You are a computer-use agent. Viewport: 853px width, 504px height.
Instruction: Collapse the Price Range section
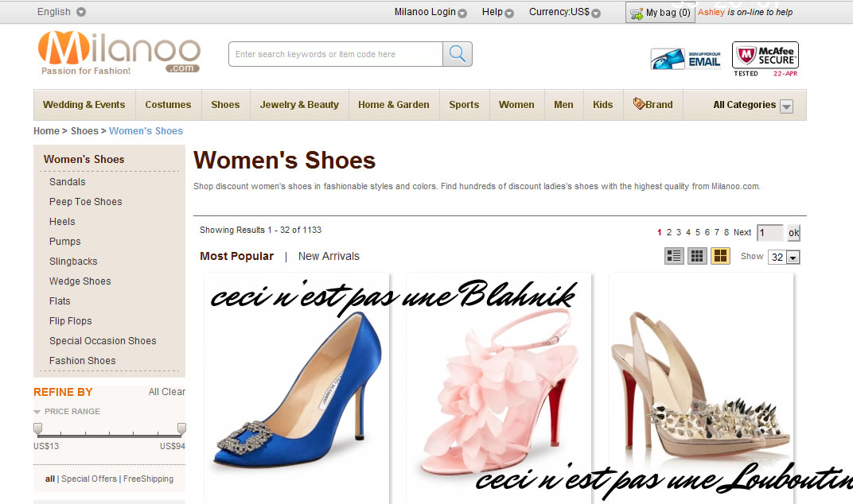click(x=37, y=412)
